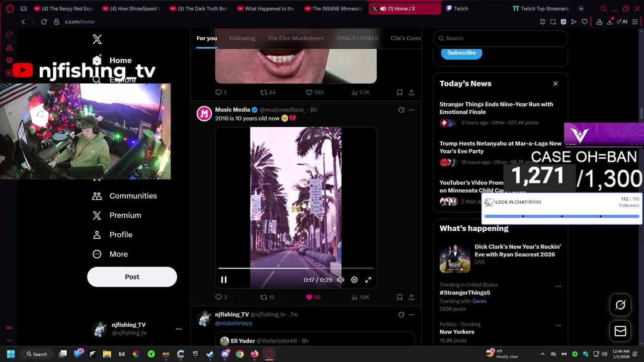Open the Communities page icon

[x=97, y=196]
